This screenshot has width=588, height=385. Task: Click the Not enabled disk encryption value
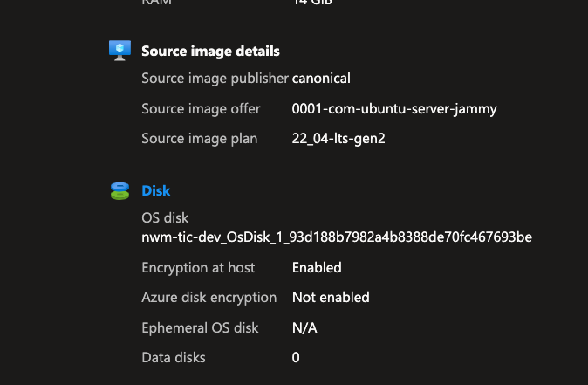(331, 297)
